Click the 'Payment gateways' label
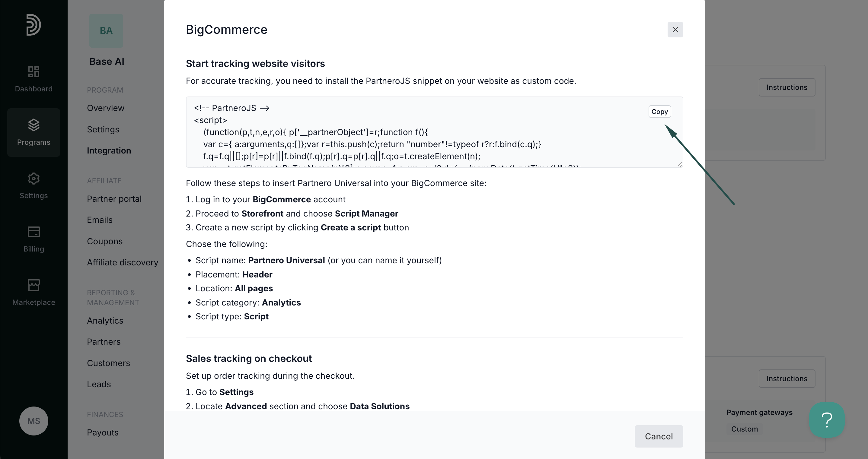The width and height of the screenshot is (868, 459). (x=759, y=413)
